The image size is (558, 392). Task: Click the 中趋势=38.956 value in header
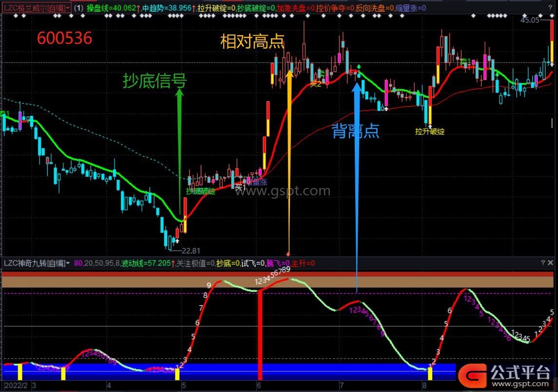pos(169,8)
